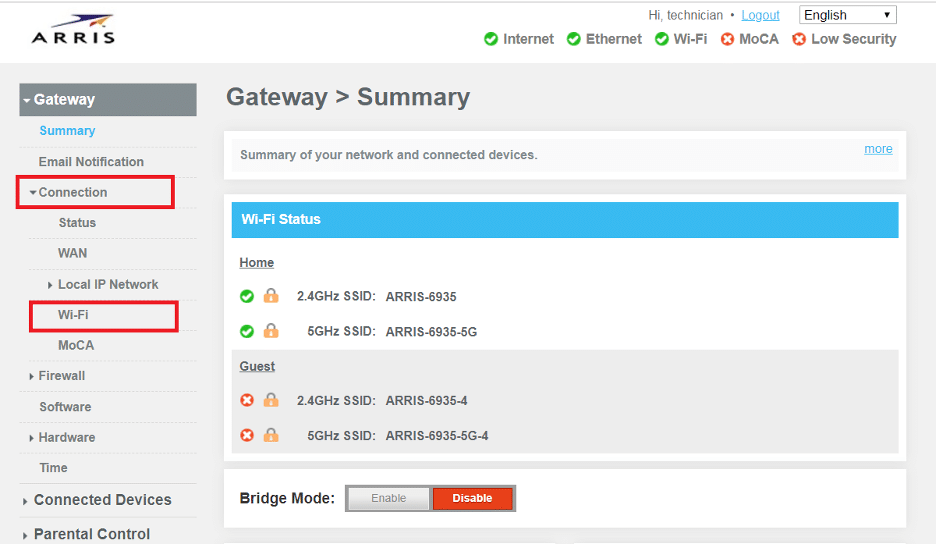Click the more link in summary box
The height and width of the screenshot is (544, 936).
click(878, 149)
